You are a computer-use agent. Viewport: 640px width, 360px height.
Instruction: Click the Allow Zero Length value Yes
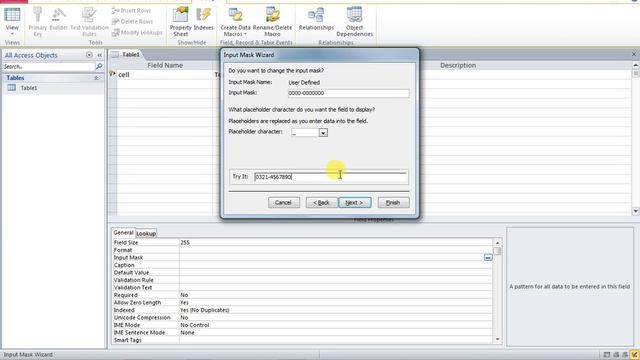click(x=336, y=302)
